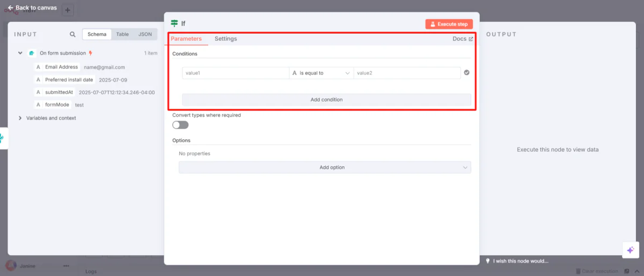Open the Docs link
Image resolution: width=644 pixels, height=276 pixels.
[x=463, y=39]
